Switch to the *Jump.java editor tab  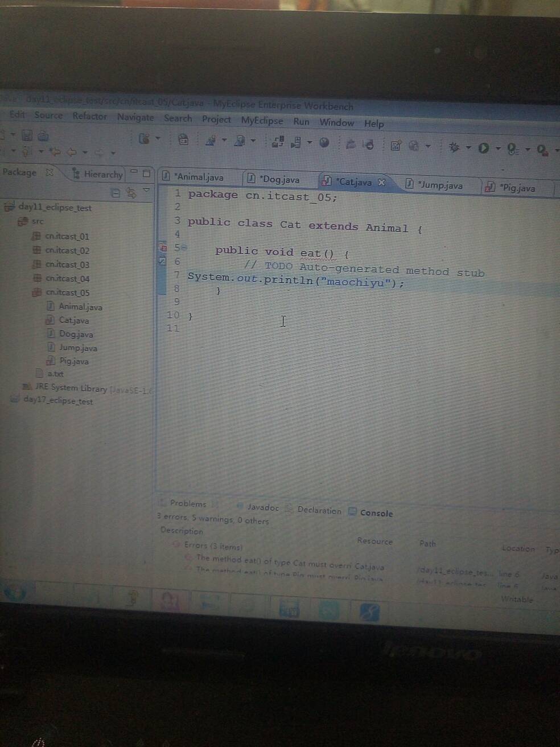pyautogui.click(x=435, y=185)
